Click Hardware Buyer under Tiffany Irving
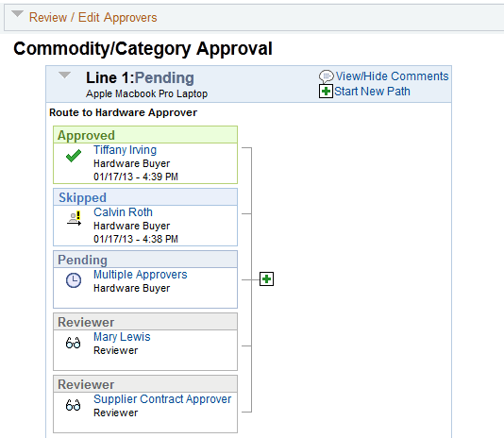Viewport: 504px width, 438px height. click(x=131, y=163)
